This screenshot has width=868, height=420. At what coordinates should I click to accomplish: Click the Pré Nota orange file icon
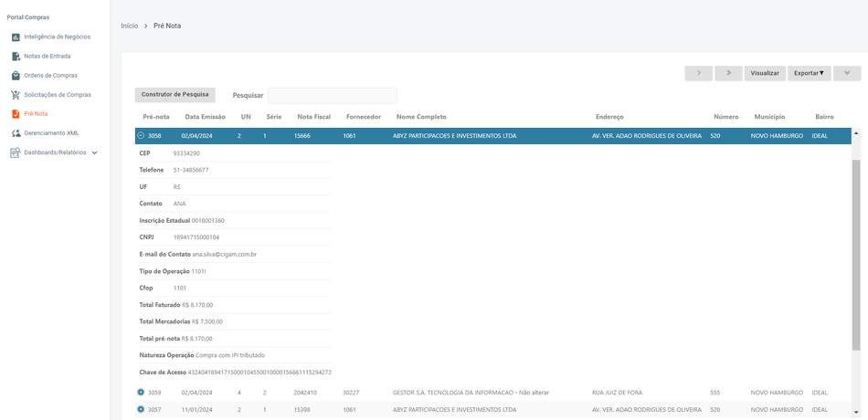click(16, 114)
